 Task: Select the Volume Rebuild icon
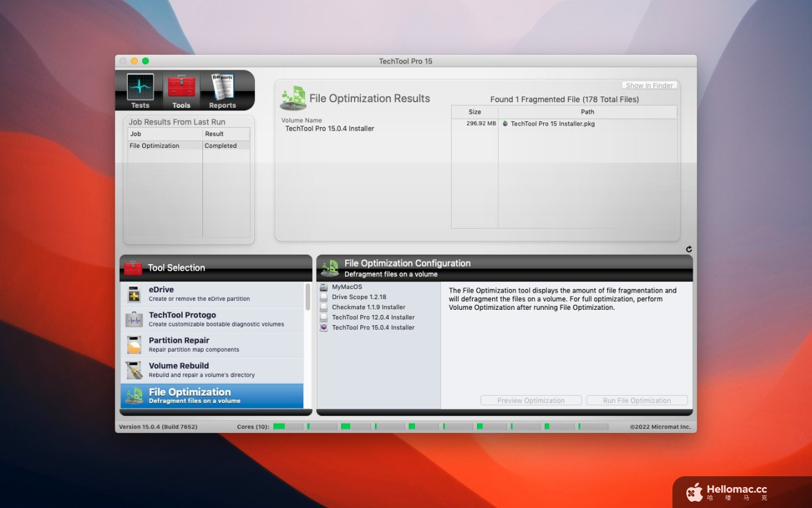click(134, 370)
